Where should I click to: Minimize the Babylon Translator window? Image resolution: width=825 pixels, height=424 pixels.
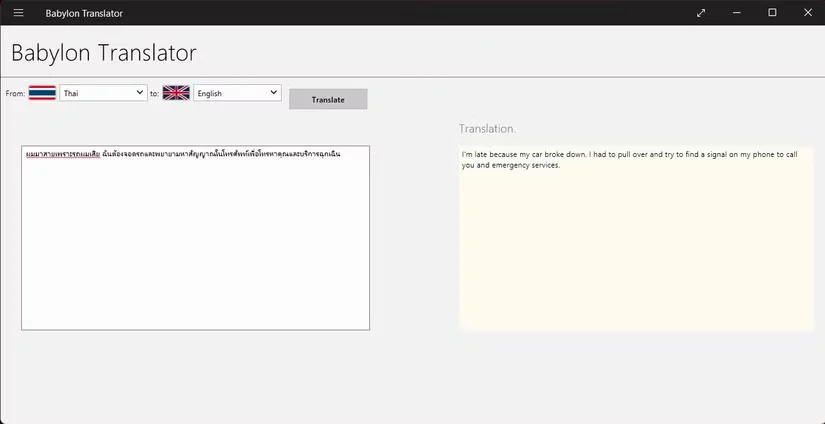pos(737,13)
